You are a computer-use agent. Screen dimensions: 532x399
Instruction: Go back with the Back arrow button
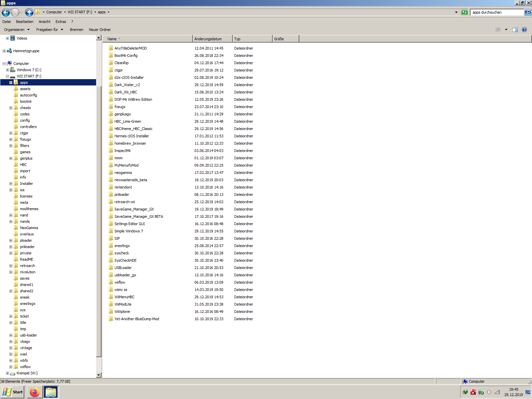pyautogui.click(x=6, y=12)
